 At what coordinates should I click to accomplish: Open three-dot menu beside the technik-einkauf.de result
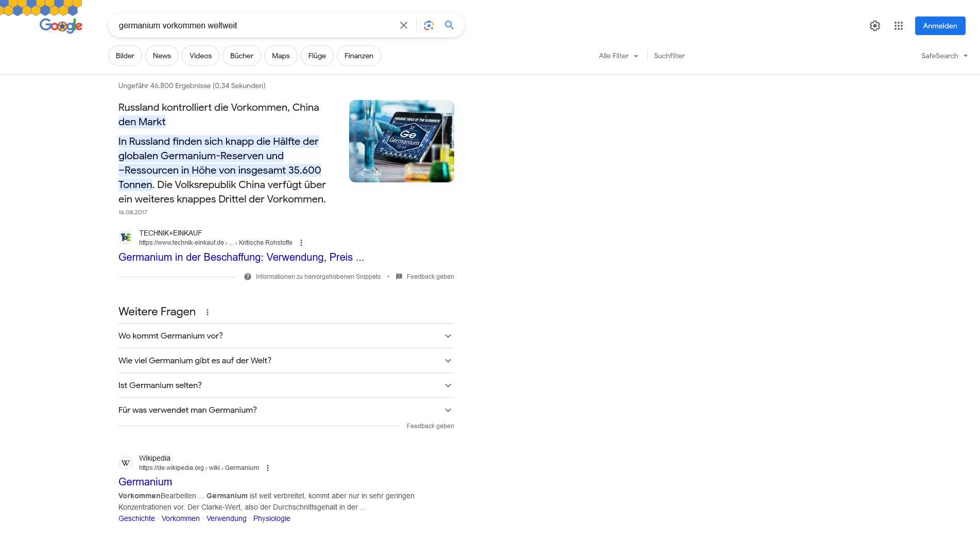(301, 243)
